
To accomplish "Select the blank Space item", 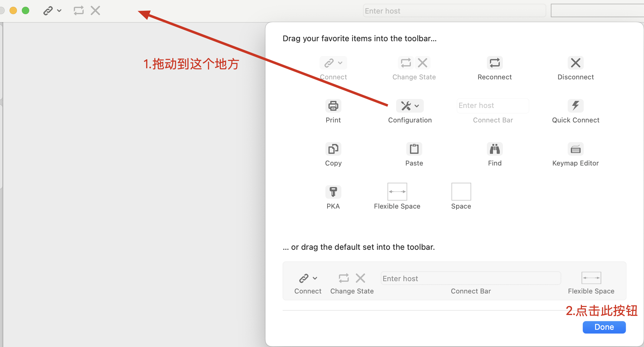I will pyautogui.click(x=461, y=192).
